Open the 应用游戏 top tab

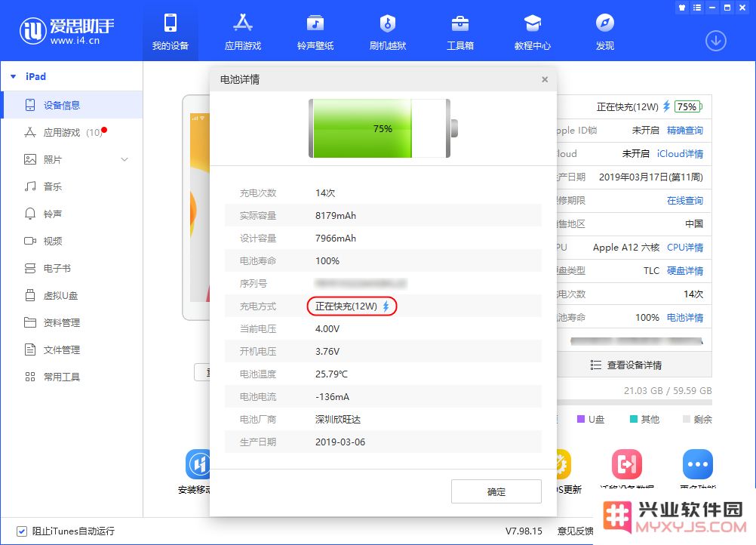(242, 32)
